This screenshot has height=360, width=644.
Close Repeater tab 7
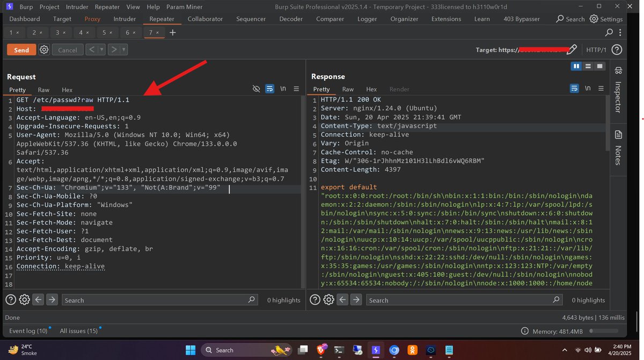click(x=158, y=33)
